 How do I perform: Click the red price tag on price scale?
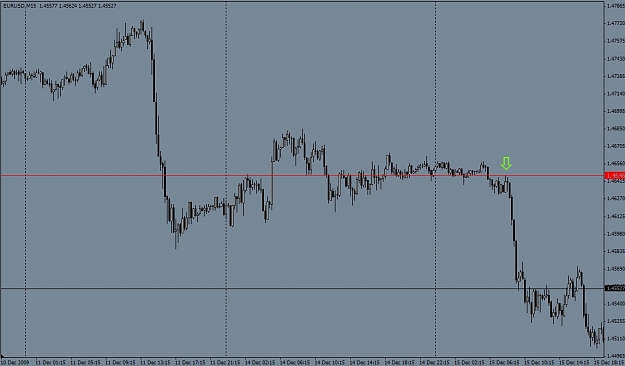click(x=615, y=175)
